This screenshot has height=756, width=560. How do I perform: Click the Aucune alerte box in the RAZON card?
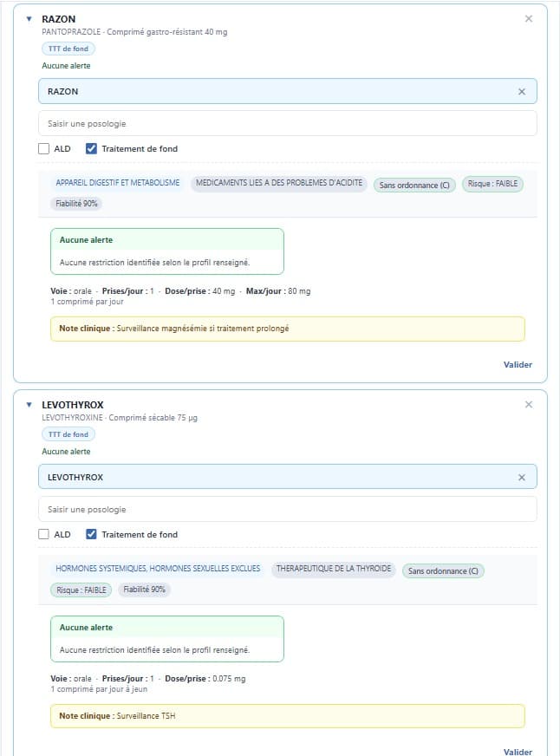[x=167, y=251]
